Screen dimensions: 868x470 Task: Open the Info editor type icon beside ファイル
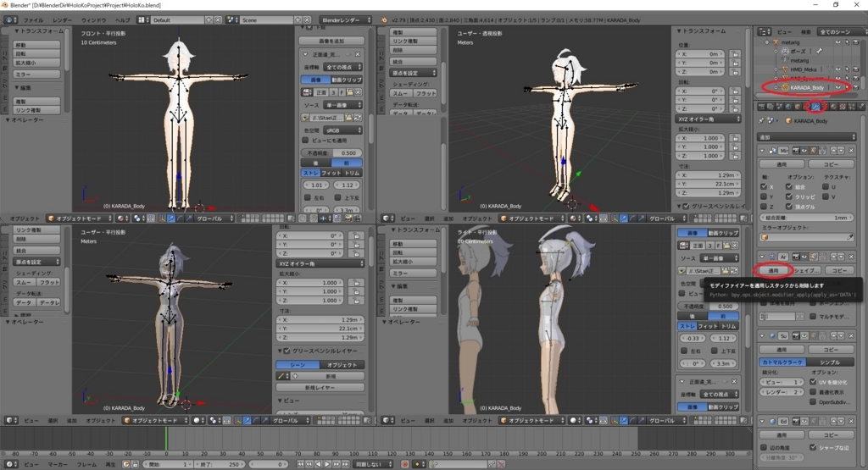(10, 20)
